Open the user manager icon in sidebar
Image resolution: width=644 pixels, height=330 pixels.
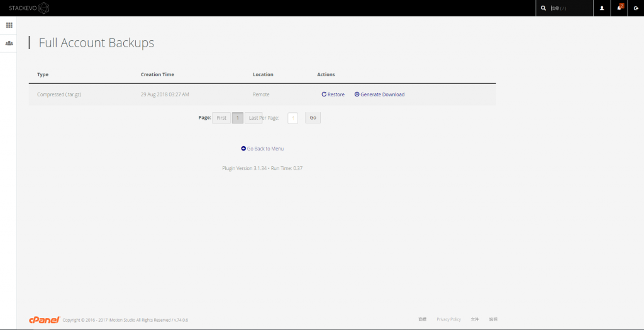tap(9, 43)
